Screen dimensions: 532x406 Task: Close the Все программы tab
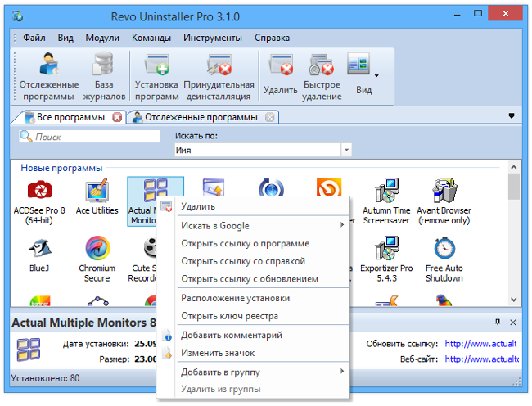117,117
